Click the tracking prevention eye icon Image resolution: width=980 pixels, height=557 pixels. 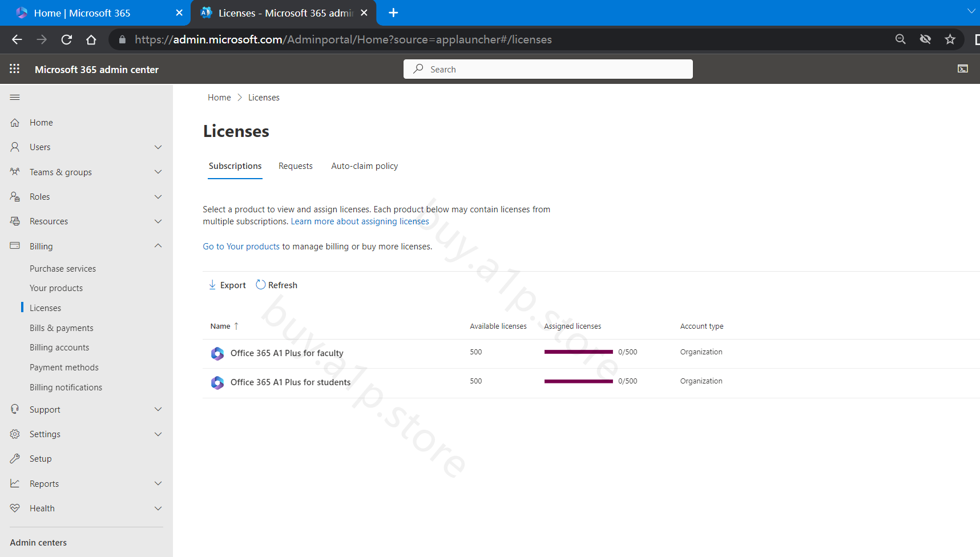click(925, 39)
